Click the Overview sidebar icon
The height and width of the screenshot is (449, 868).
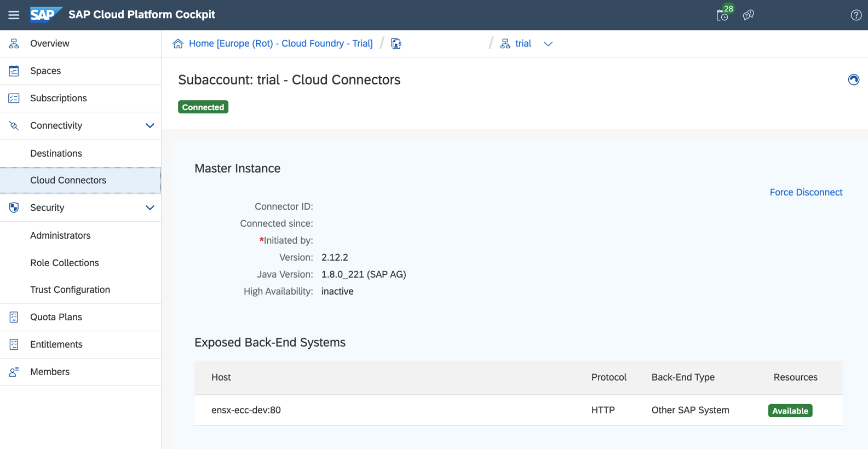(14, 43)
